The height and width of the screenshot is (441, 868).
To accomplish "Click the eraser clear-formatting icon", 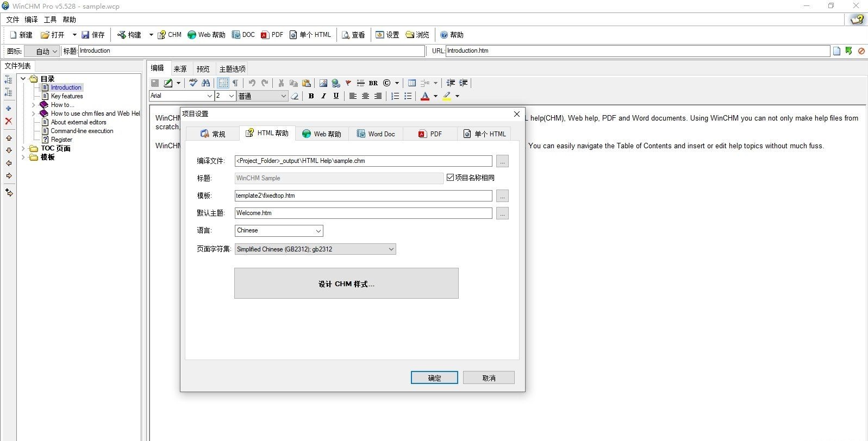I will [295, 96].
